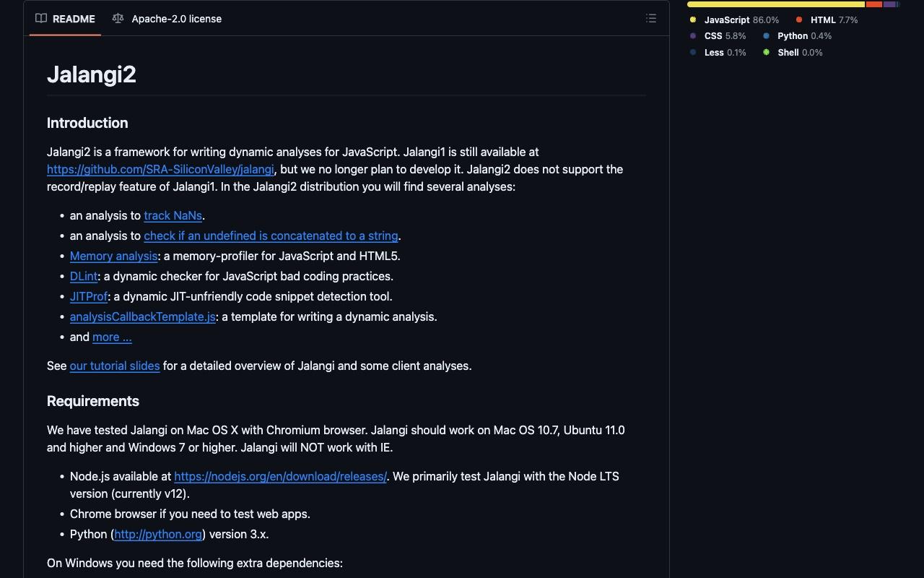Viewport: 924px width, 578px height.
Task: Select the Shell 0.0% language entry
Action: [x=793, y=53]
